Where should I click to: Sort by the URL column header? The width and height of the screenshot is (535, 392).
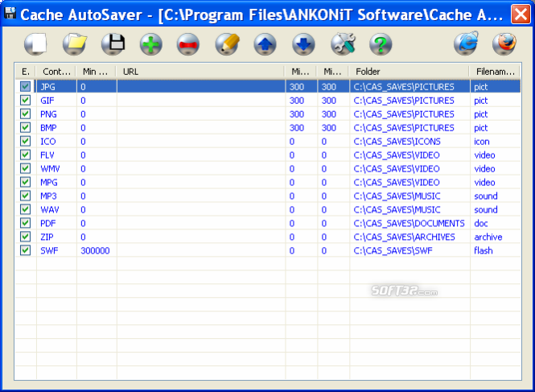click(x=200, y=72)
